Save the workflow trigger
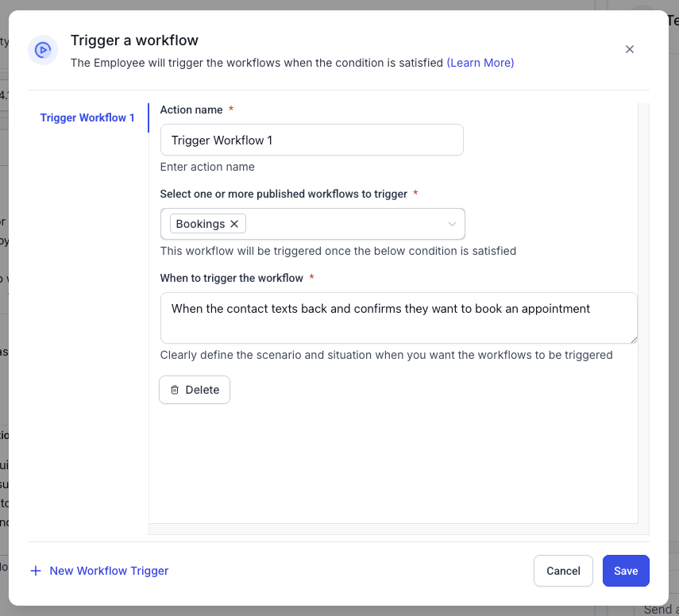Image resolution: width=679 pixels, height=616 pixels. (626, 571)
